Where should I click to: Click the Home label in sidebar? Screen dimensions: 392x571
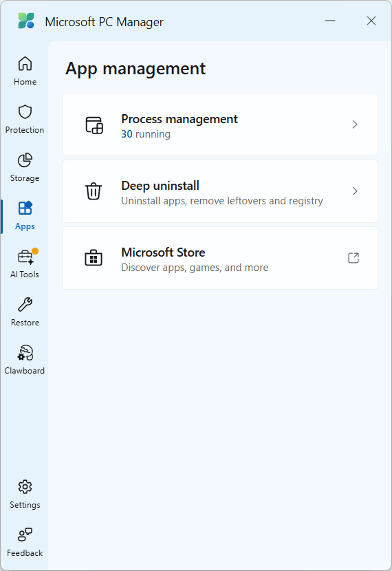pos(25,82)
